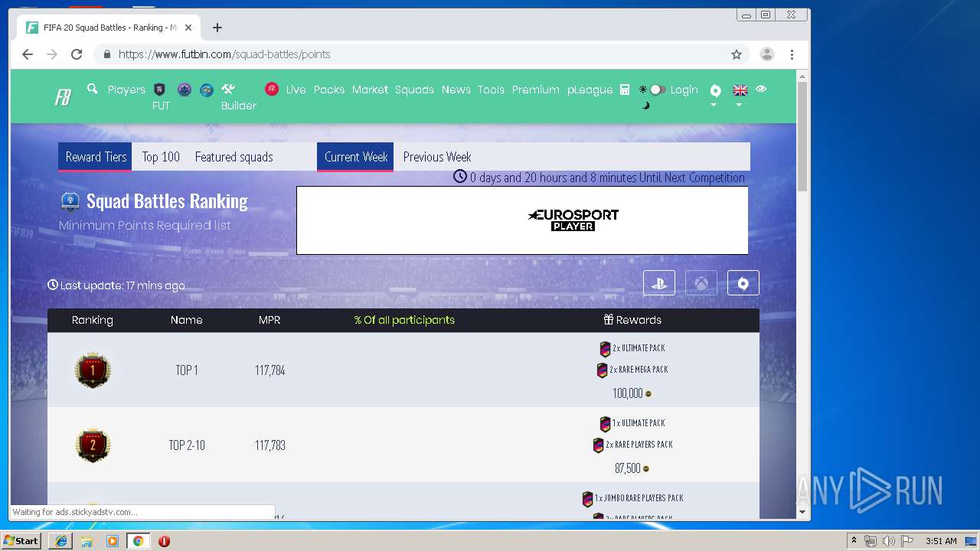
Task: Close the FIFA 20 Squad Battles tab
Action: (x=188, y=28)
